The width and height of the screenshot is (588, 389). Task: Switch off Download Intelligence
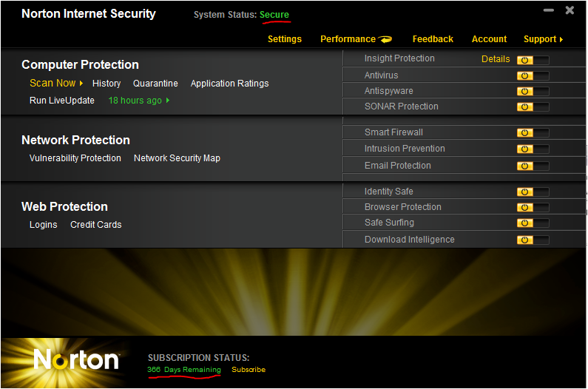(x=533, y=240)
